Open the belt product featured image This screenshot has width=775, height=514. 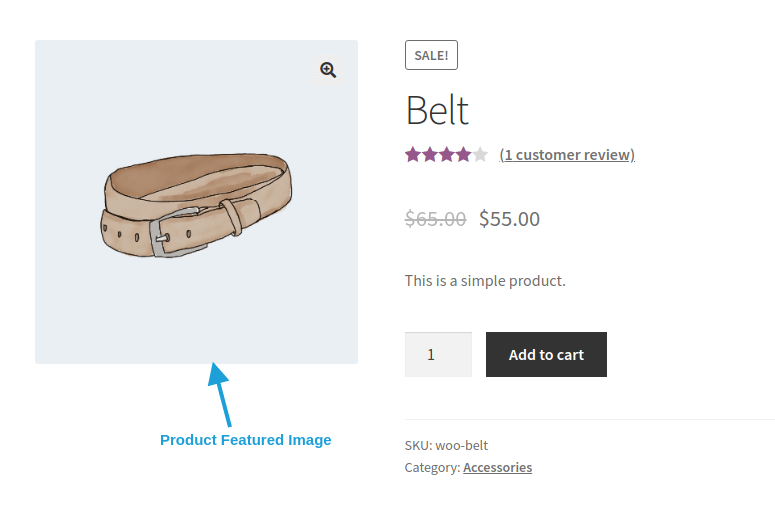pyautogui.click(x=197, y=202)
